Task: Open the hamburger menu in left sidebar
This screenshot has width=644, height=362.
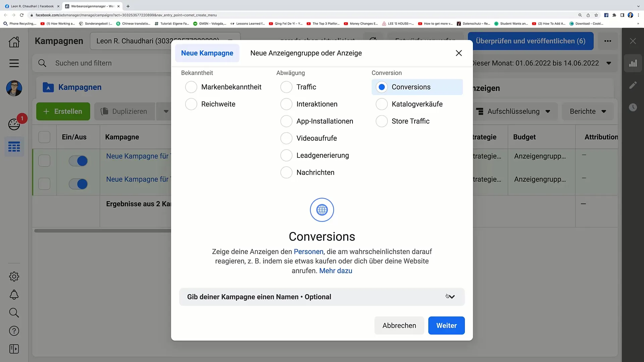Action: [14, 63]
